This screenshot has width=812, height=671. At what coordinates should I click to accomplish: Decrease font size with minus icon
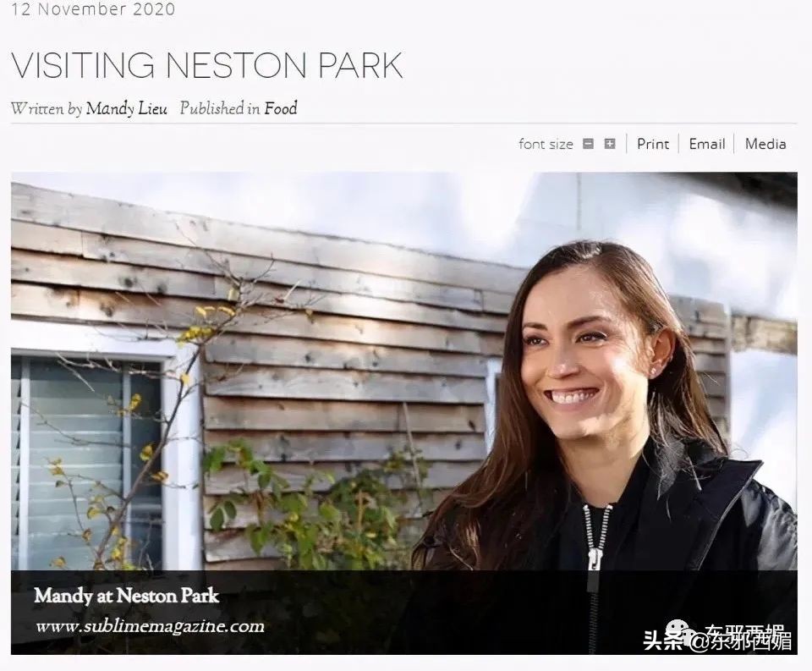[x=589, y=144]
